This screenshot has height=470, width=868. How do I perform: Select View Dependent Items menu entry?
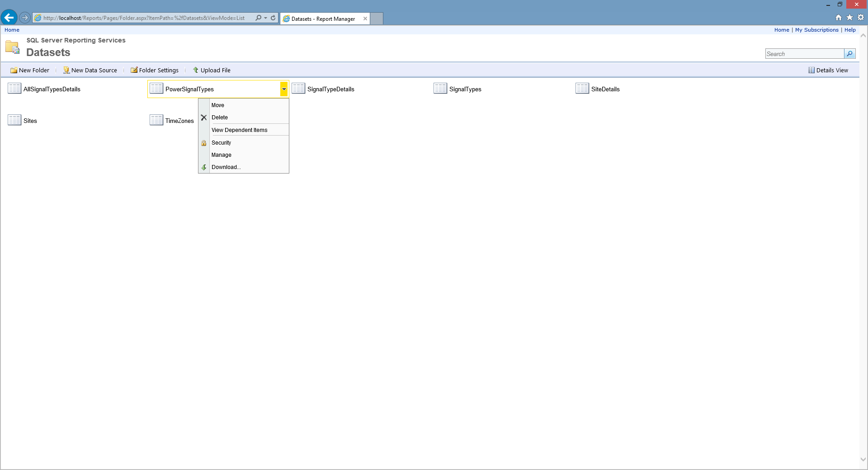[239, 130]
